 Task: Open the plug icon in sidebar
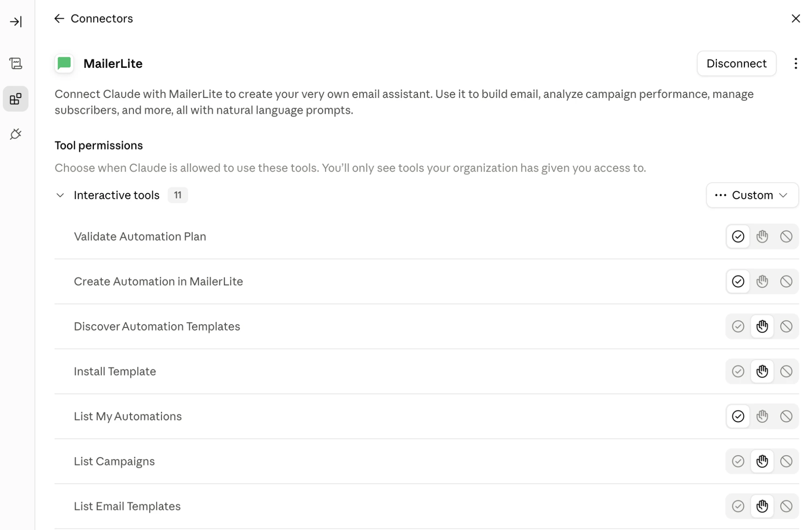16,134
